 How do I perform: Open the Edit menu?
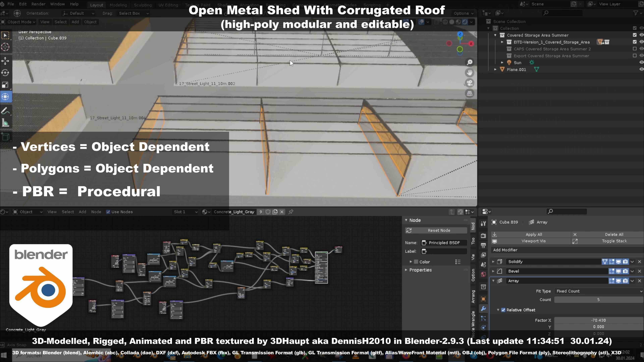click(x=22, y=4)
